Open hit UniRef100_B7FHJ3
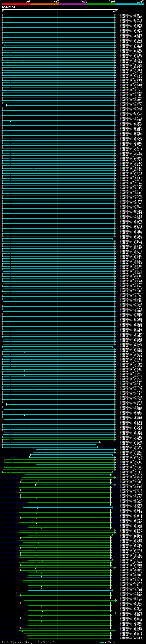The width and height of the screenshot is (146, 644). point(131,20)
